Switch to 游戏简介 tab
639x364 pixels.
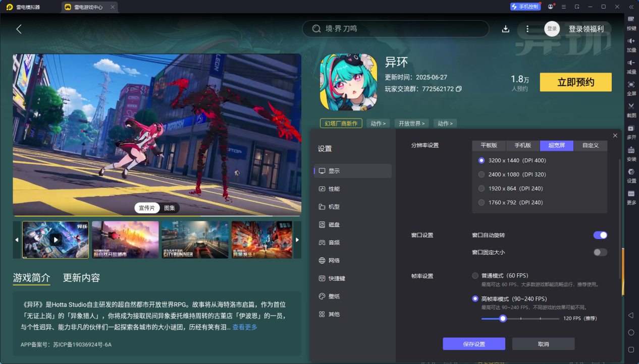pyautogui.click(x=32, y=278)
